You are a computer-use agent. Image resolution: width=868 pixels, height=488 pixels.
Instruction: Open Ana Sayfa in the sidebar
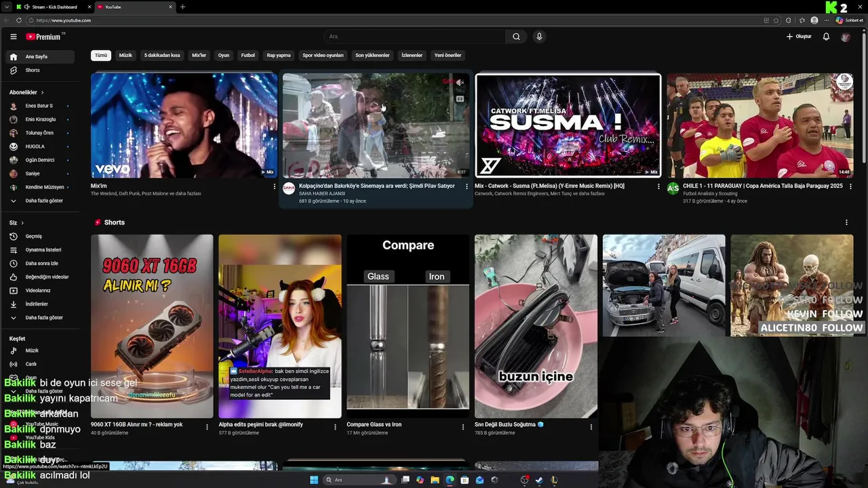pos(40,57)
